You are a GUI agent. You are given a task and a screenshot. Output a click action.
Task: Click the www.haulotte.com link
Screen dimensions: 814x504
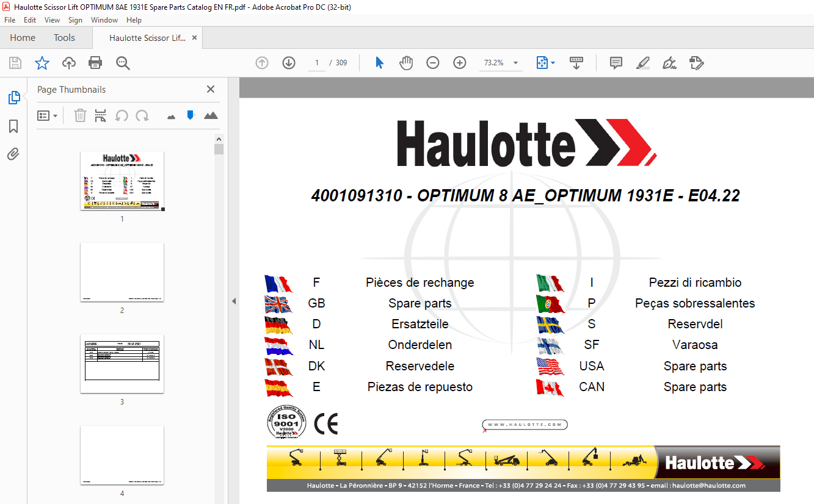coord(525,425)
